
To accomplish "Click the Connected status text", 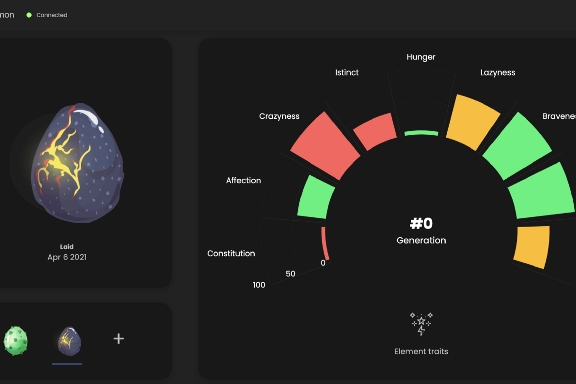I will tap(52, 15).
